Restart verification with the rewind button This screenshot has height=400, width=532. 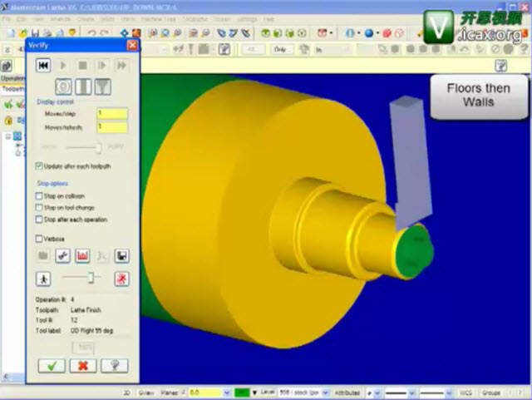click(x=43, y=65)
